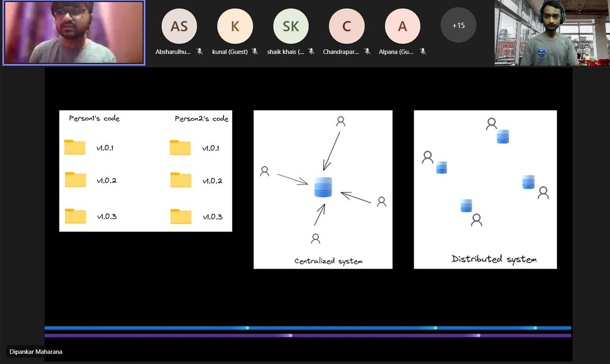Click muted mic icon beside kunal (Guest)
The width and height of the screenshot is (610, 364).
[x=255, y=51]
